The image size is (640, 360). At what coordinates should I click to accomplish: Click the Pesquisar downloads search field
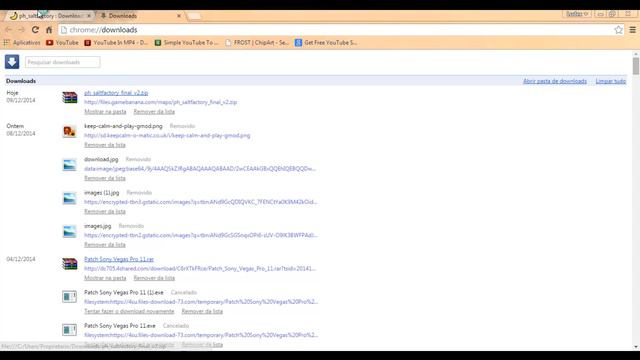pyautogui.click(x=62, y=62)
